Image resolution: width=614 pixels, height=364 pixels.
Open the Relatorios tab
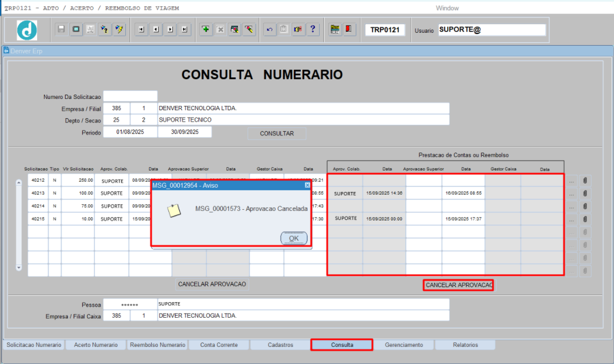click(x=465, y=345)
